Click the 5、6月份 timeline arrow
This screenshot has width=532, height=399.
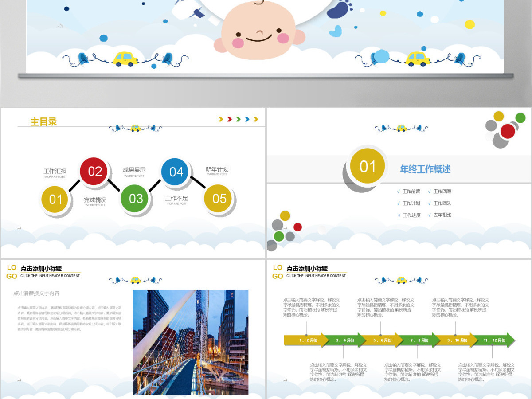(x=381, y=340)
